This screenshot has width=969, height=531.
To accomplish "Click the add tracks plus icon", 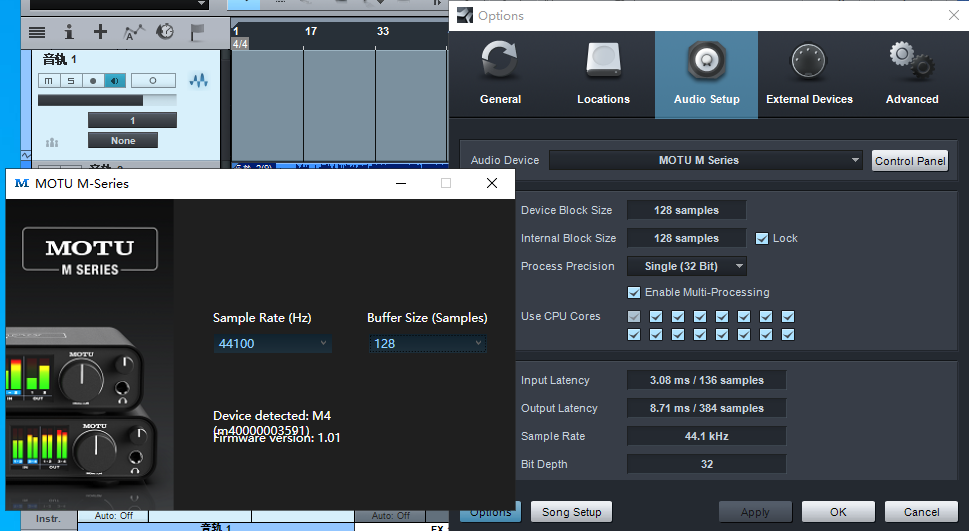I will coord(100,32).
